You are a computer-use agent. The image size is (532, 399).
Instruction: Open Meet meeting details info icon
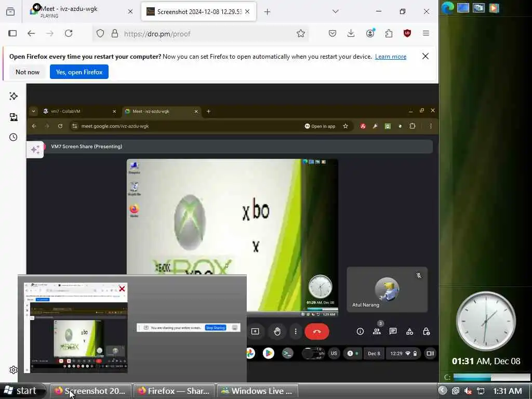tap(361, 331)
